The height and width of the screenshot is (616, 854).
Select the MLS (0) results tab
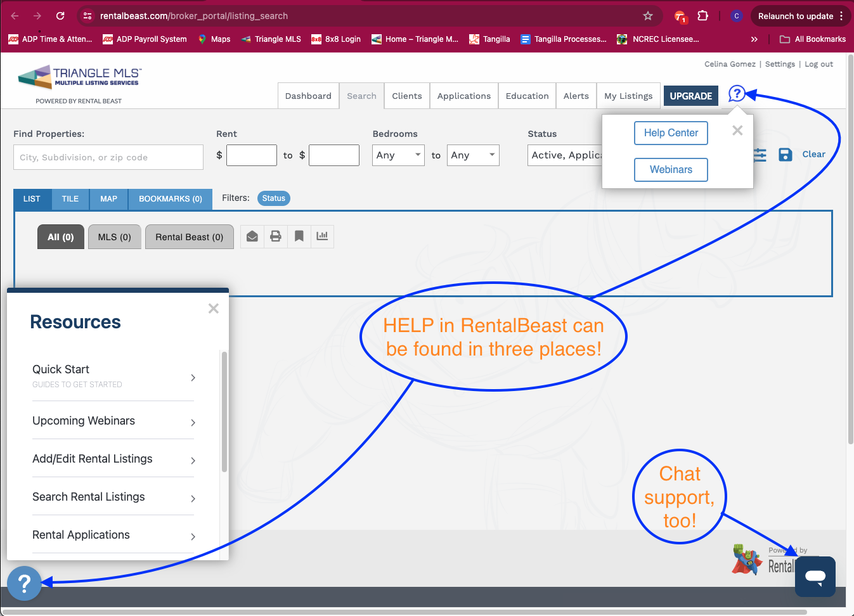115,237
